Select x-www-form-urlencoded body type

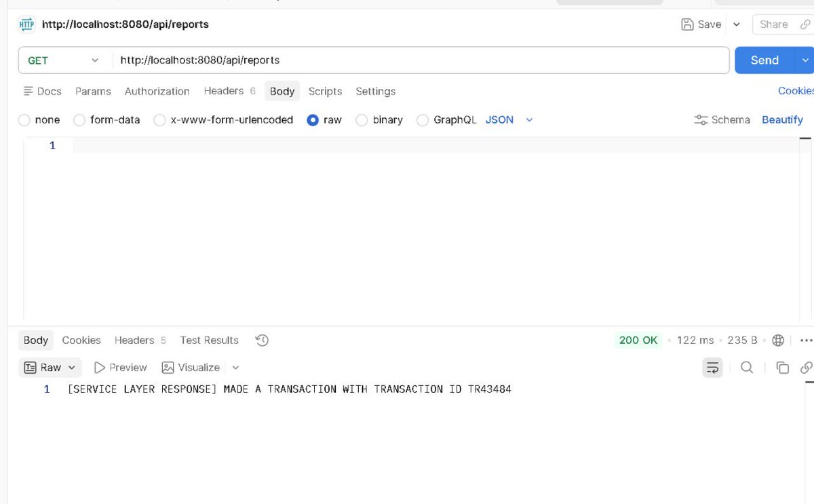(223, 119)
